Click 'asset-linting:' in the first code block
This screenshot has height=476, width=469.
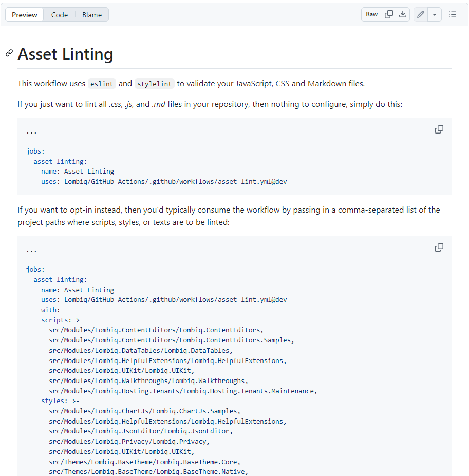60,162
